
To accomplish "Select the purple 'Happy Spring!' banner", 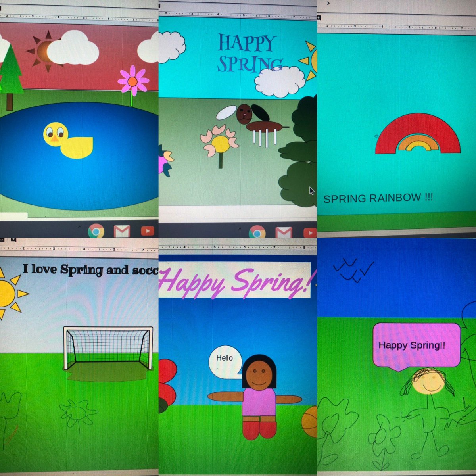I will 235,280.
